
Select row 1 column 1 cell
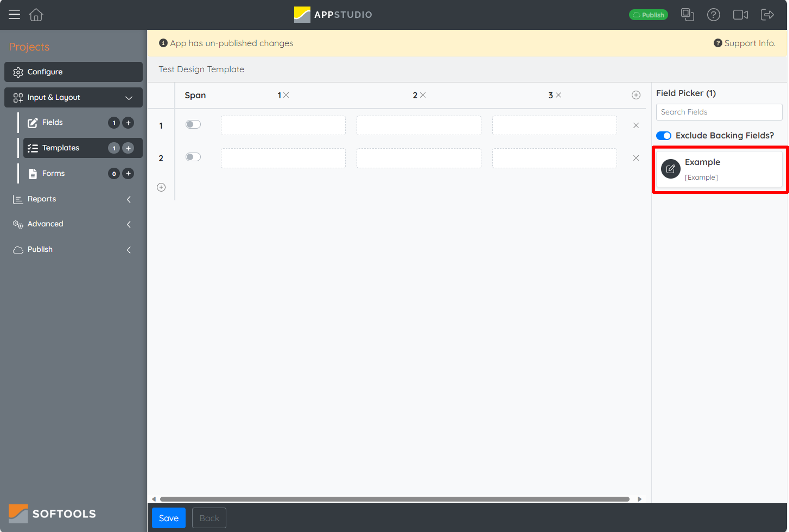coord(283,126)
